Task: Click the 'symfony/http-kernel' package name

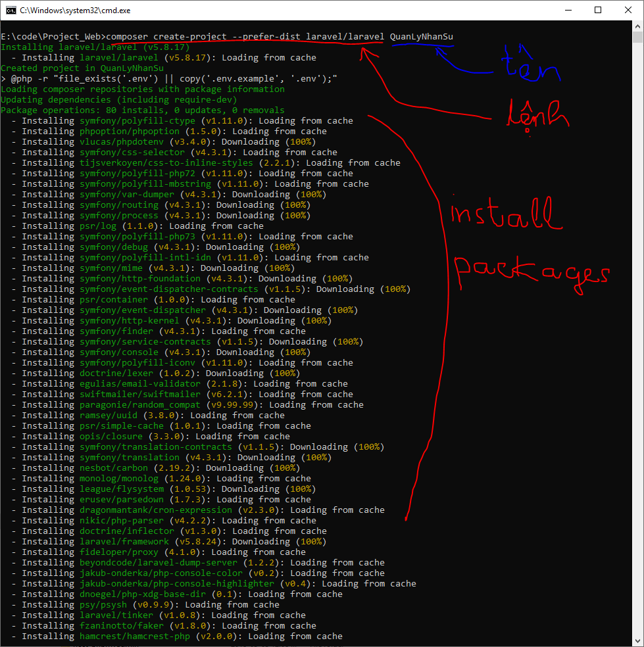Action: click(x=130, y=321)
